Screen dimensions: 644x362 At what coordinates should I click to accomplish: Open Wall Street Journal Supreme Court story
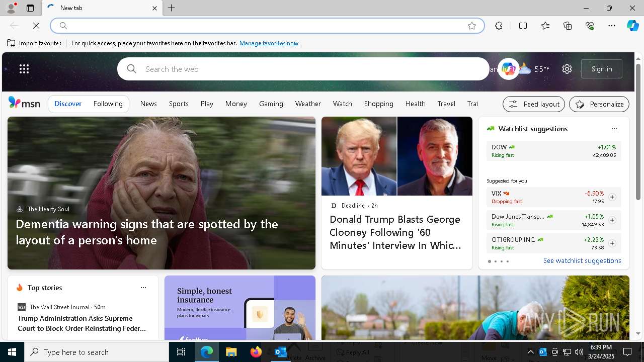(82, 323)
